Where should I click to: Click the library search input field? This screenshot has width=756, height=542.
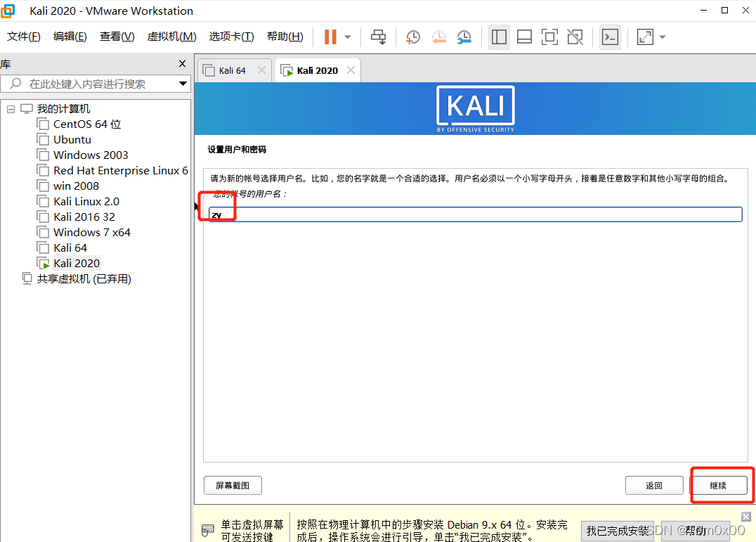[x=96, y=84]
